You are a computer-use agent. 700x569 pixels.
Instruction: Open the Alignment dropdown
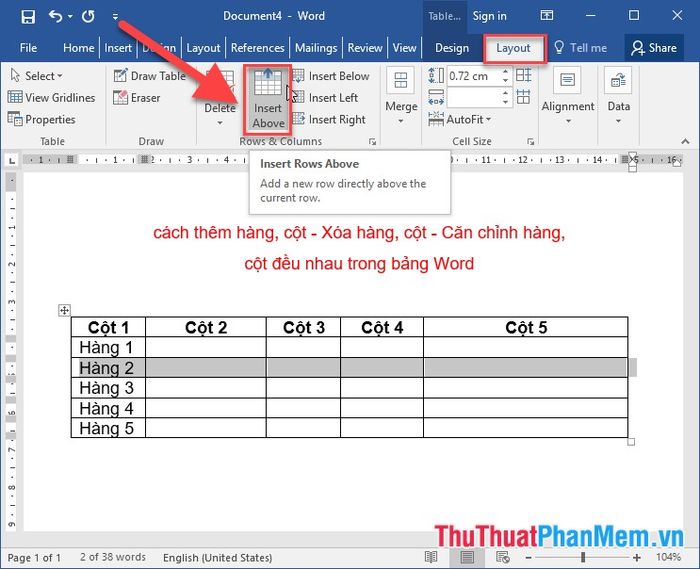pos(567,97)
